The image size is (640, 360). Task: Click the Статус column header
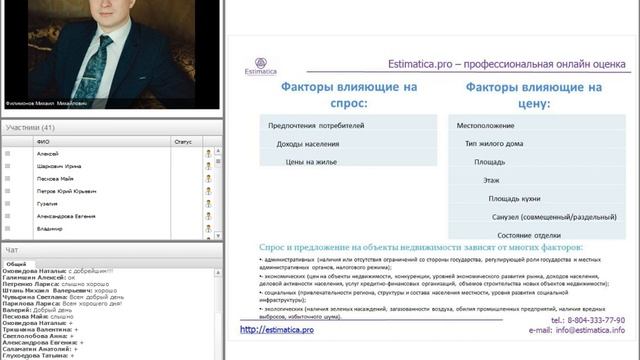pos(187,142)
